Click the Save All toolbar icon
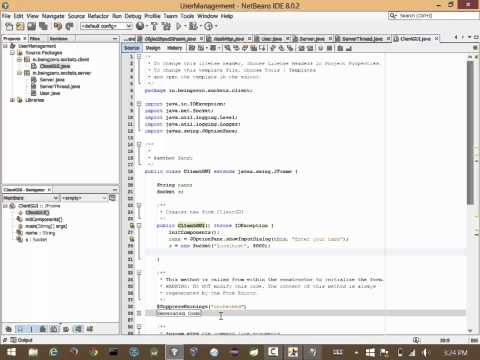This screenshot has width=480, height=360. (43, 26)
